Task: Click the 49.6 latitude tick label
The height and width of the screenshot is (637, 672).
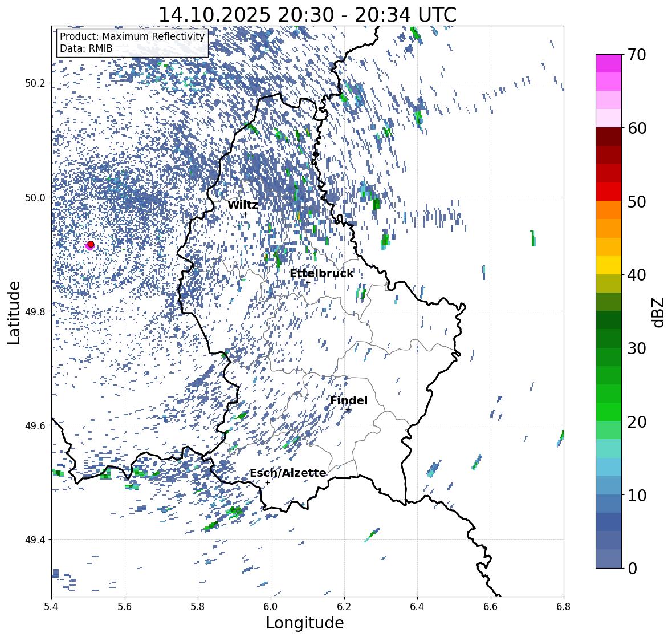Action: pos(35,425)
